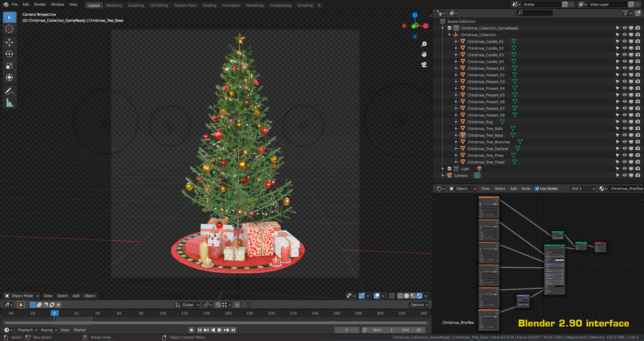Viewport: 644px width, 341px height.
Task: Play animation forward
Action: tap(220, 330)
